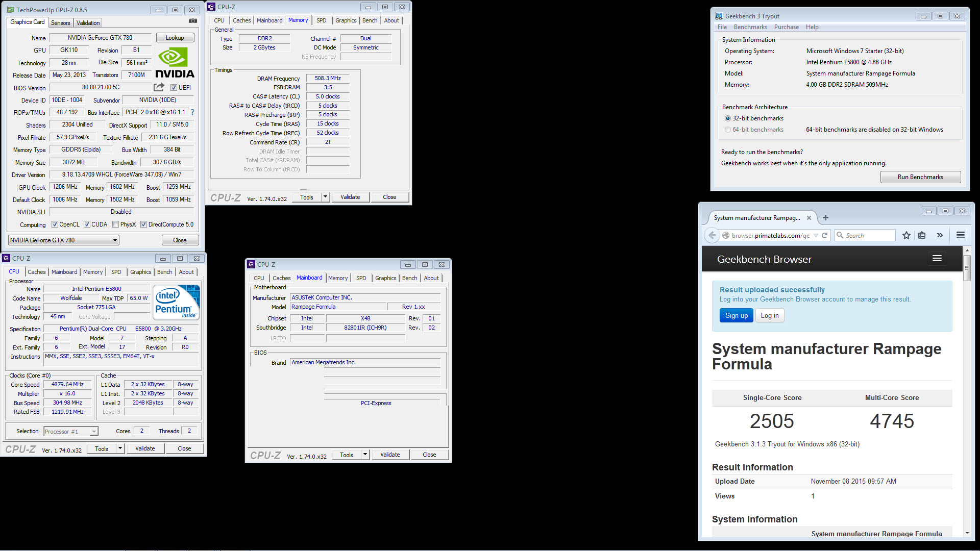Switch to the Validation tab in GPU-Z
The image size is (980, 551).
[x=88, y=23]
